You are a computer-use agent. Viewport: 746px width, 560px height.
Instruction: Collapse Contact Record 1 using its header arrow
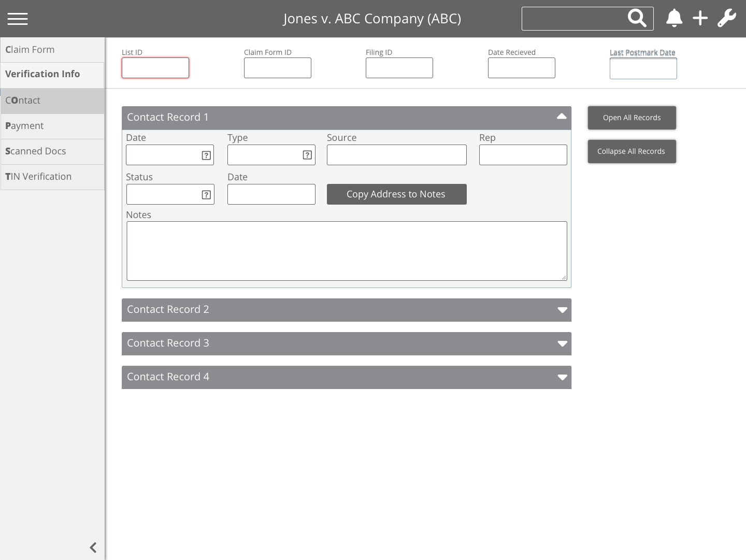coord(562,116)
